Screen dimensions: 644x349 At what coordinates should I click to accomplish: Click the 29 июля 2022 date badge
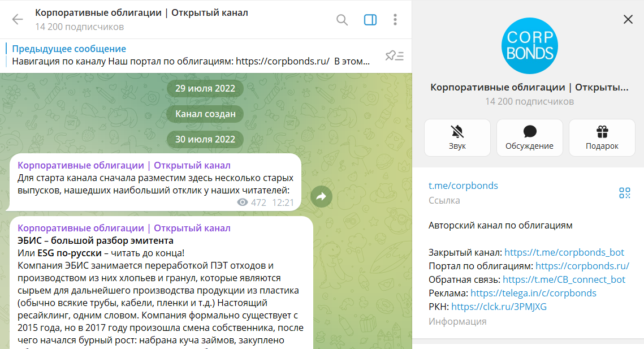[x=205, y=88]
